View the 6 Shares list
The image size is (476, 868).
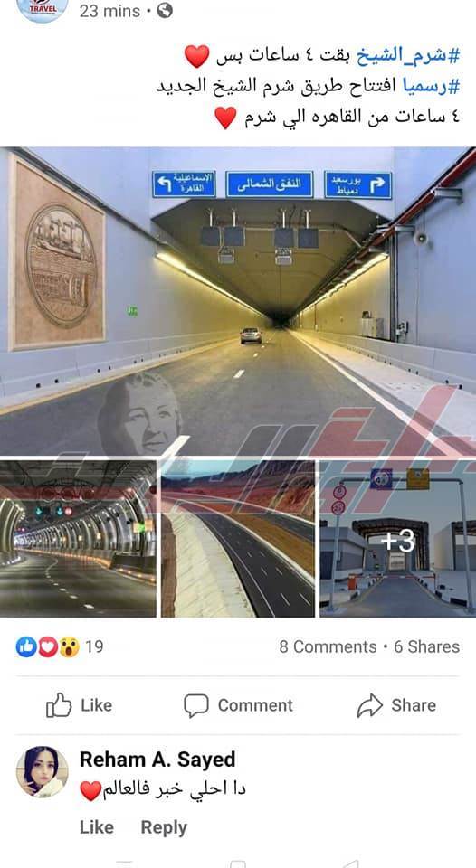(427, 646)
